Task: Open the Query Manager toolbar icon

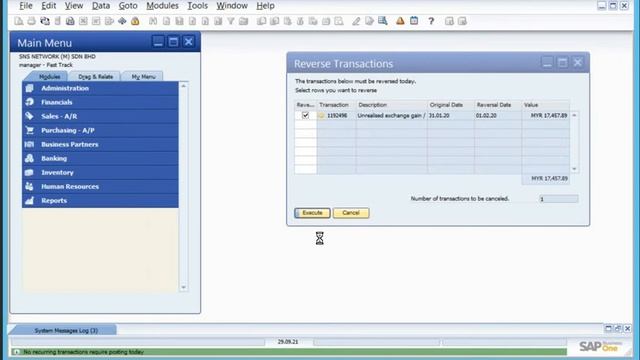Action: (382, 21)
